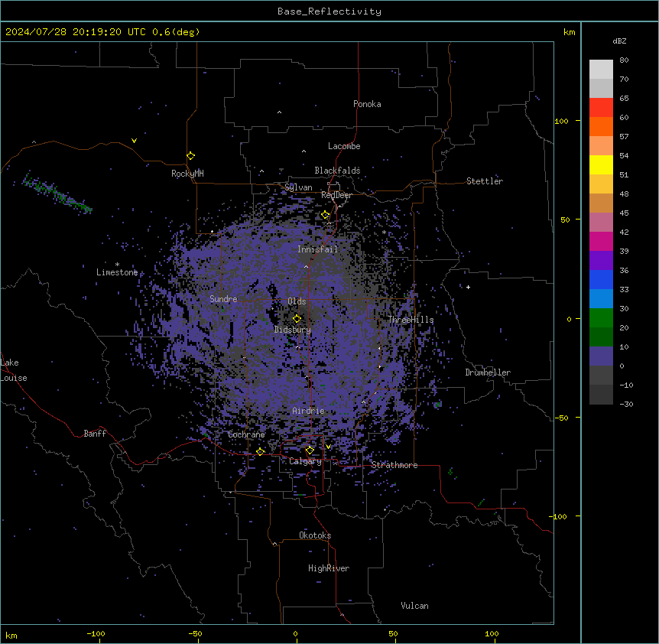The width and height of the screenshot is (659, 644).
Task: Click the Okotoks town label
Action: [315, 535]
